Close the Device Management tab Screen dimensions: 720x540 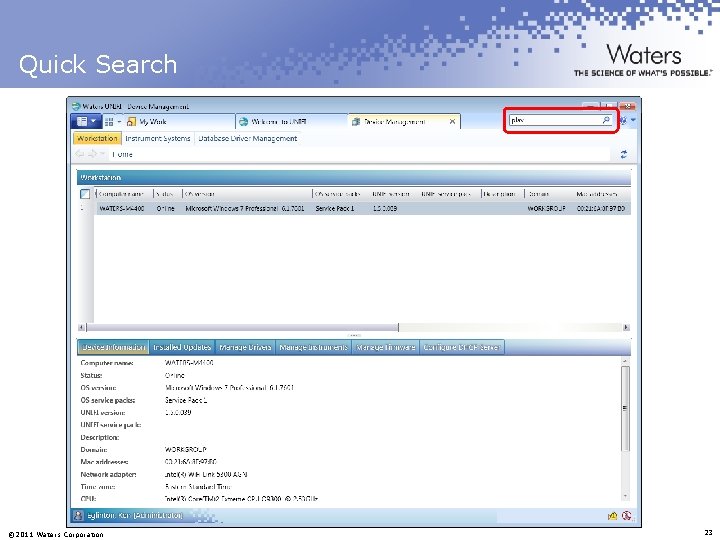click(452, 122)
